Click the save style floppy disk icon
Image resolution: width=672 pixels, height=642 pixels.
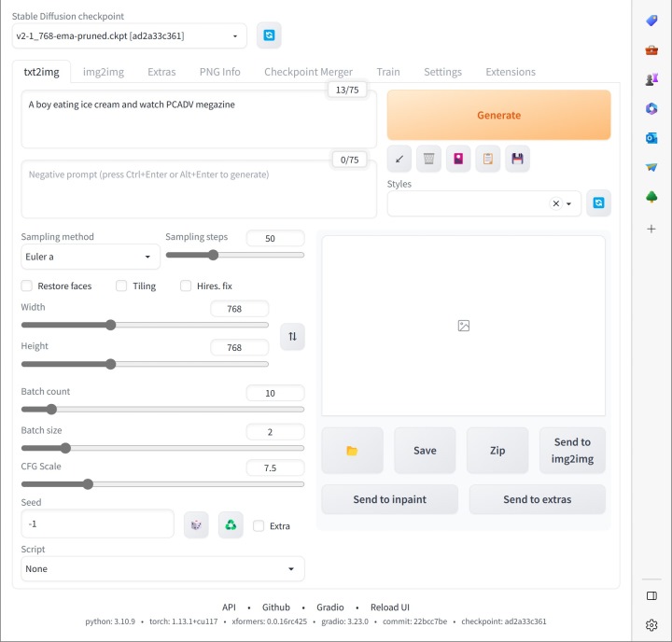[x=517, y=159]
